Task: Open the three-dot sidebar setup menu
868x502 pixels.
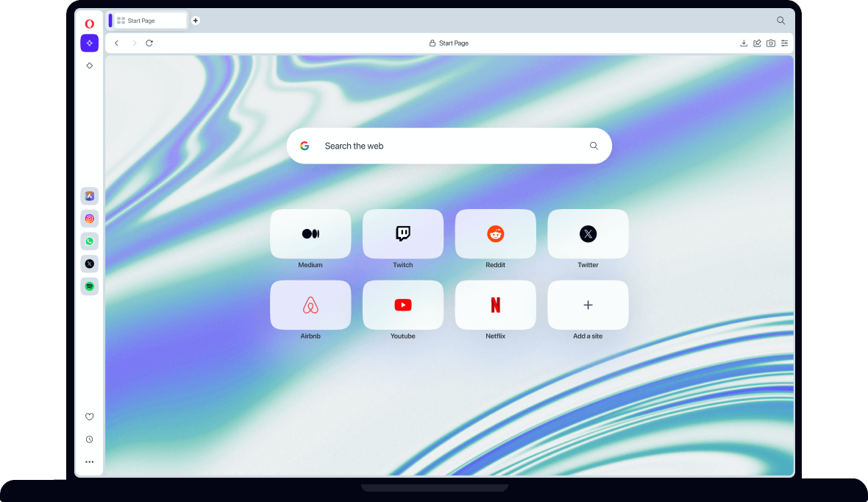Action: point(89,462)
